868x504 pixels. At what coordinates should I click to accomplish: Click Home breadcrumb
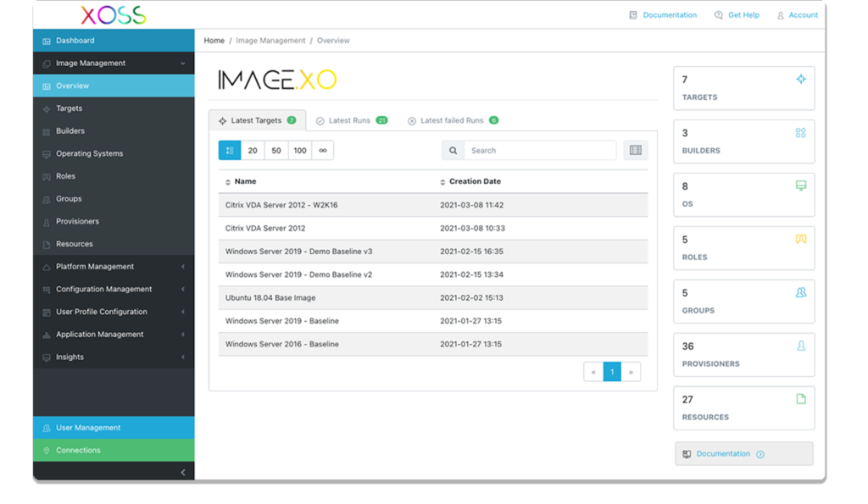coord(214,41)
